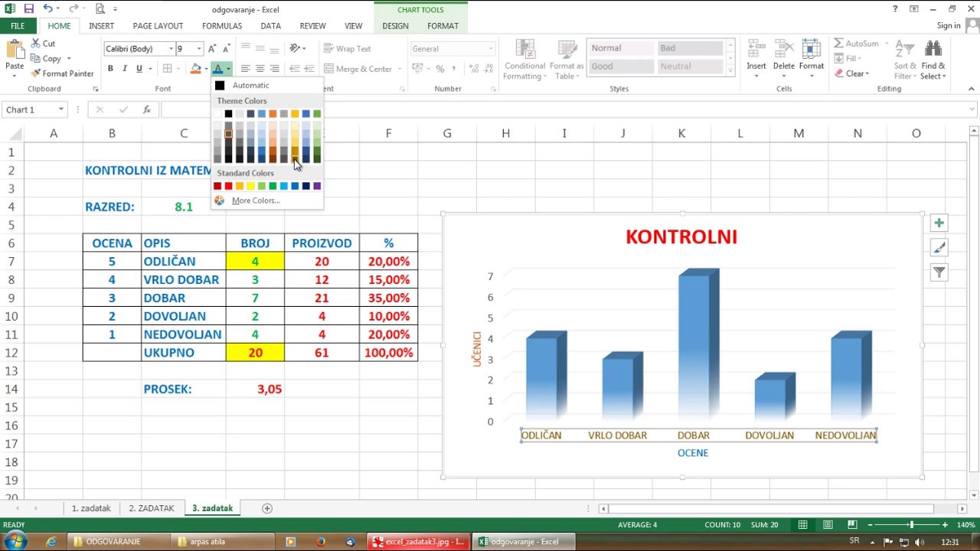Pick the standard Purple color swatch
The image size is (980, 551).
317,186
